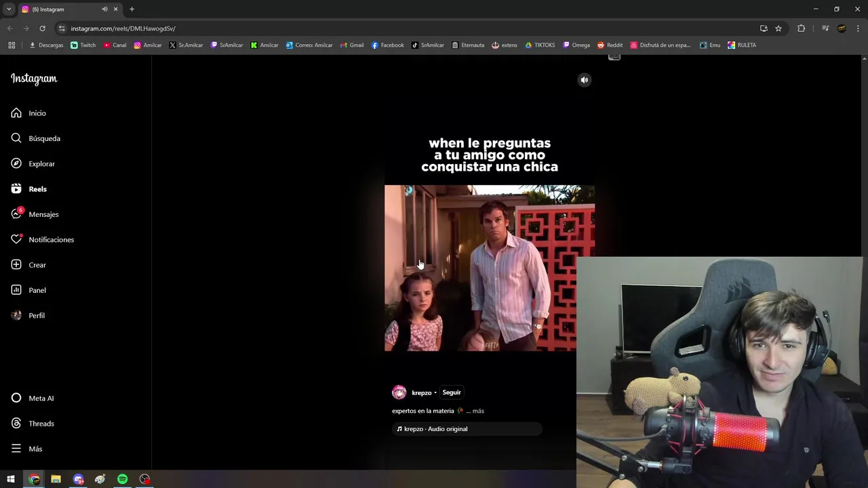
Task: Follow krepzo with Seguir button
Action: [x=452, y=392]
